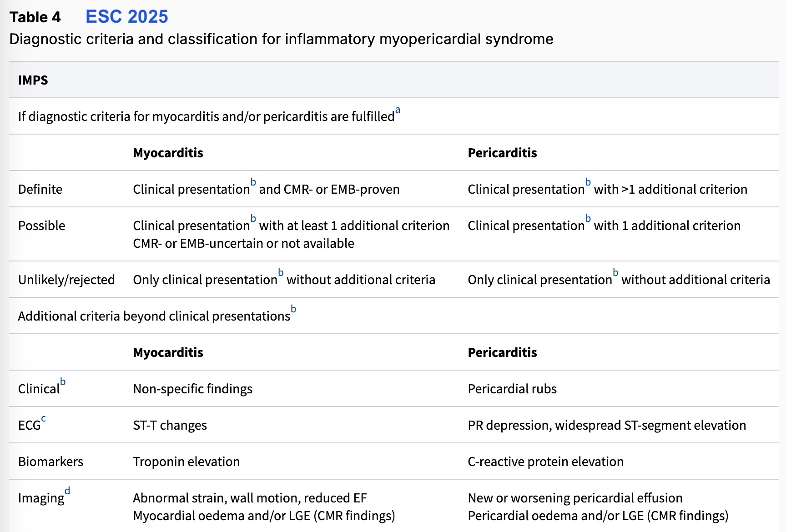Click the blue 'ESC 2025' title text
The image size is (786, 532).
127,17
